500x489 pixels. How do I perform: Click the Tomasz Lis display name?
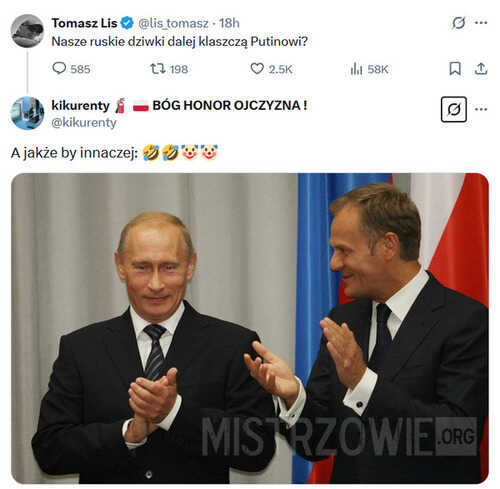click(x=84, y=23)
